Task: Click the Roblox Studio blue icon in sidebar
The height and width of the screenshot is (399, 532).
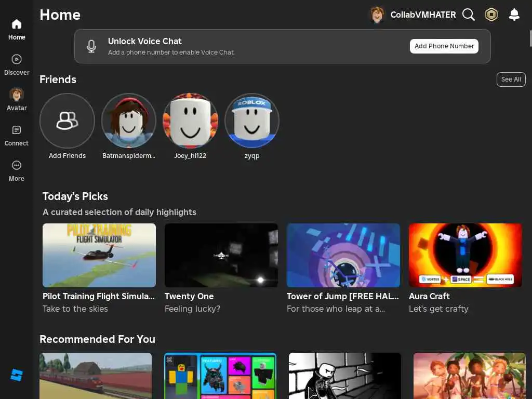Action: pyautogui.click(x=16, y=375)
